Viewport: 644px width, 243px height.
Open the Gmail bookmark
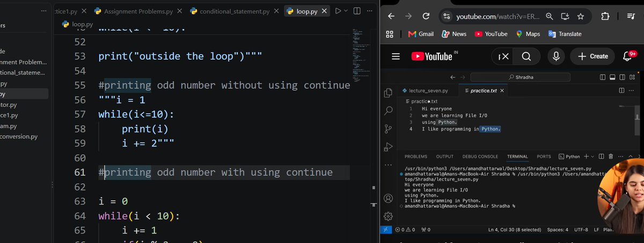(420, 34)
